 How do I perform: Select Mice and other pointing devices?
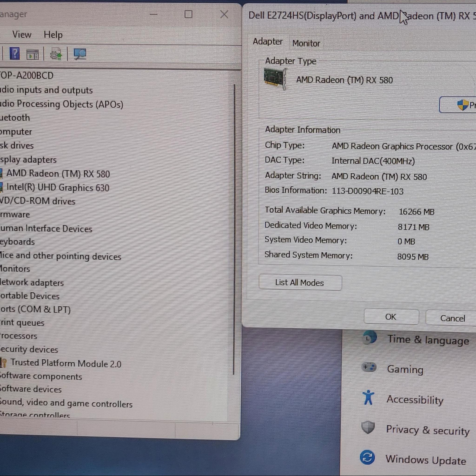tap(61, 256)
